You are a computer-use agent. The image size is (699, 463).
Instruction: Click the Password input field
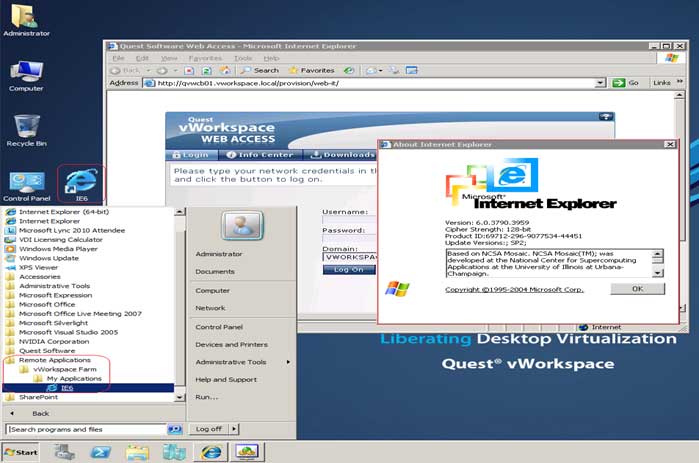point(349,238)
